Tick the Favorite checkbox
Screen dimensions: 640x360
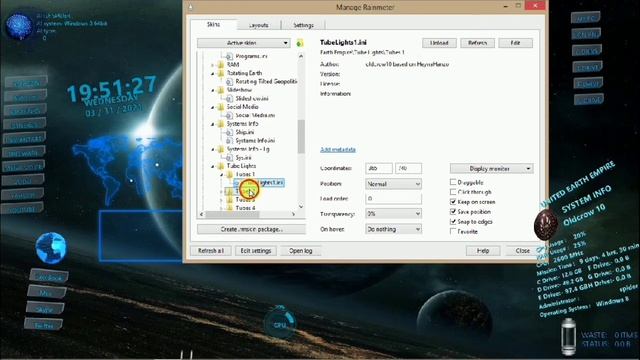click(x=453, y=231)
